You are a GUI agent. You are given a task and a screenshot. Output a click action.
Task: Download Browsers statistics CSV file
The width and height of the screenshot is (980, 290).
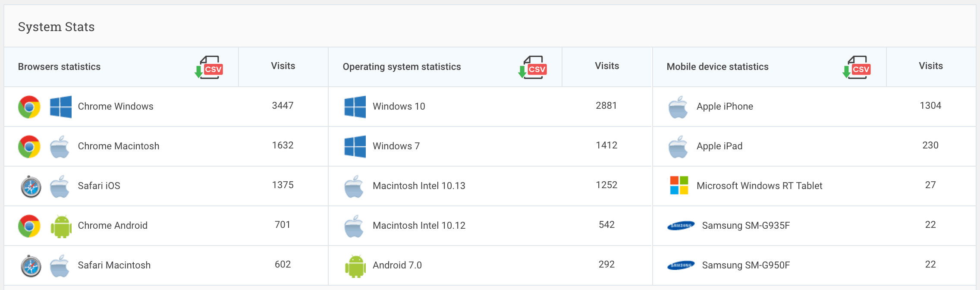pyautogui.click(x=209, y=67)
